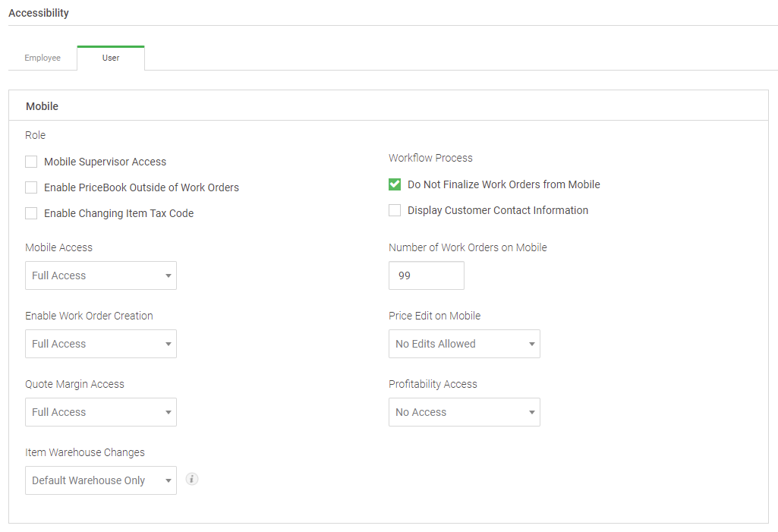Click the Mobile section header

pyautogui.click(x=42, y=105)
